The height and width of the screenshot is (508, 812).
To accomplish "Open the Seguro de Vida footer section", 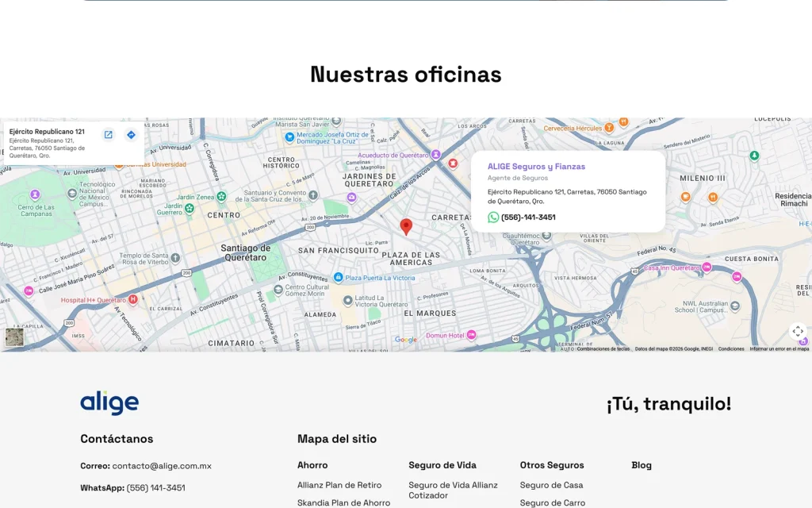I will pyautogui.click(x=442, y=465).
